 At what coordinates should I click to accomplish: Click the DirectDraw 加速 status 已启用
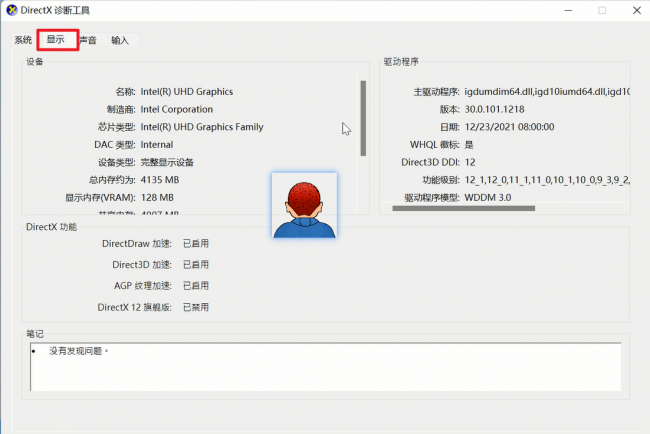pos(196,243)
